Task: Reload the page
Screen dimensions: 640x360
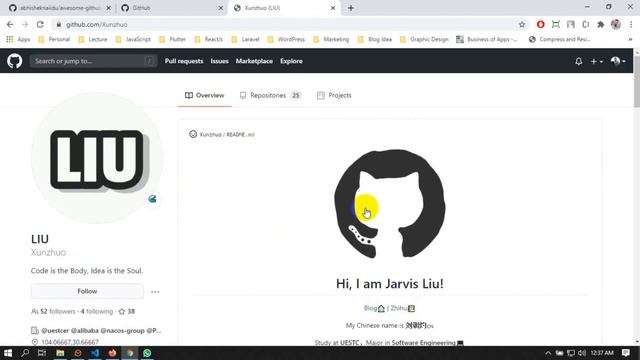Action: pos(40,24)
